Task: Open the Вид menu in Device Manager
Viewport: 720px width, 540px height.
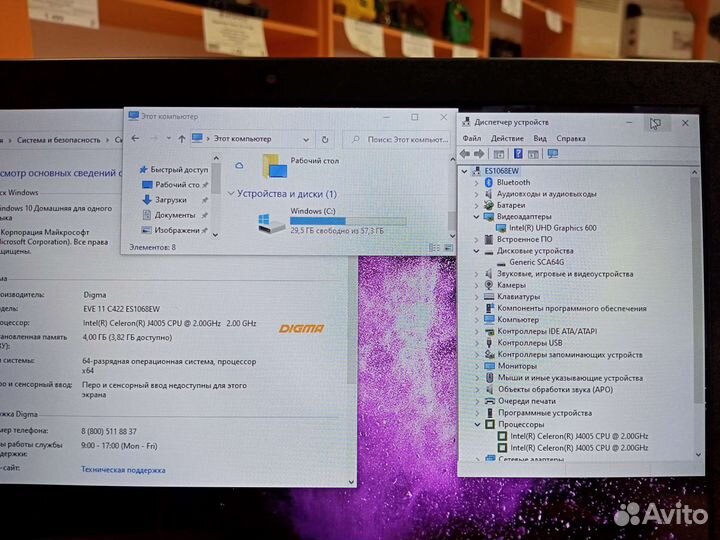Action: 540,138
